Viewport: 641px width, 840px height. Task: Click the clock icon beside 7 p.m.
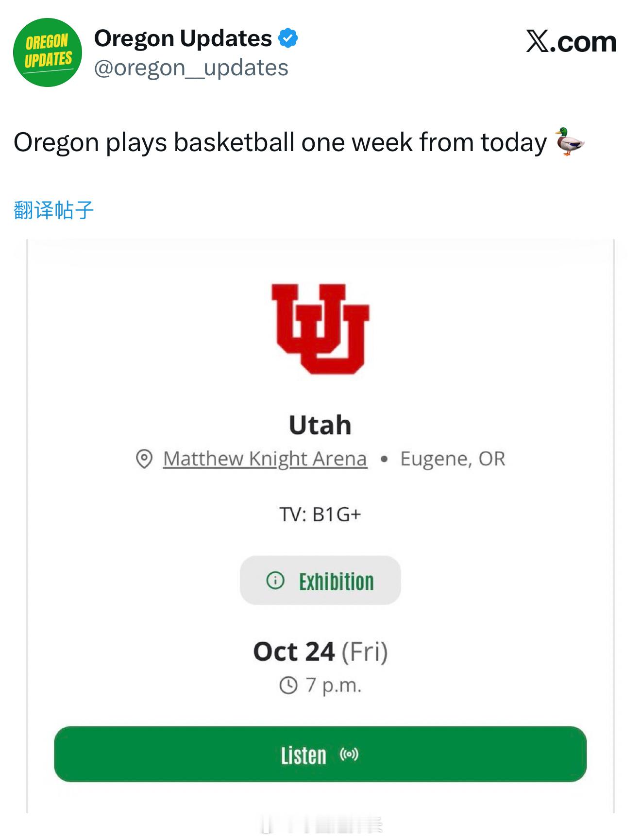point(288,686)
